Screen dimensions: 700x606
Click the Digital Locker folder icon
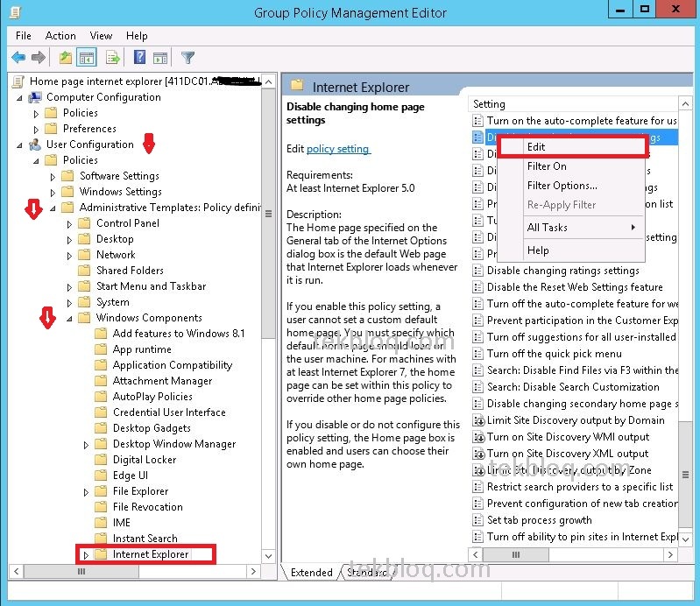point(101,460)
